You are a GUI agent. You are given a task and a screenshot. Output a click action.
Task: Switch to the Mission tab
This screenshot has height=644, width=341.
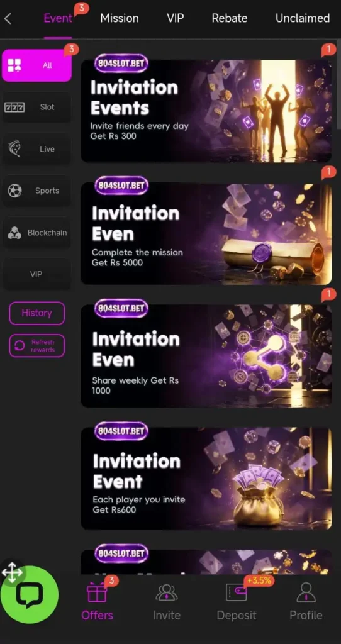pos(120,18)
